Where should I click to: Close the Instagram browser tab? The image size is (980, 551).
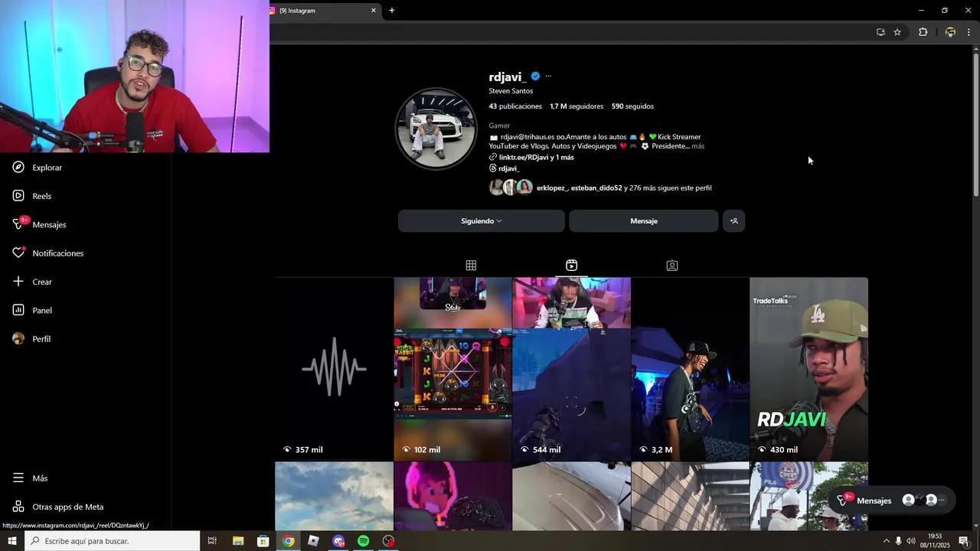(374, 11)
